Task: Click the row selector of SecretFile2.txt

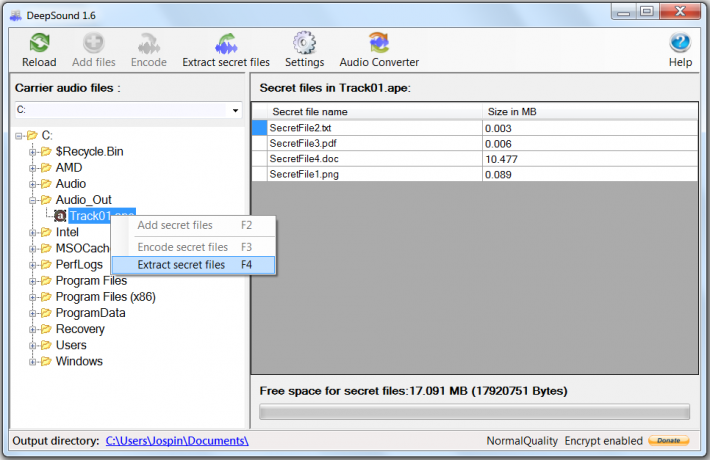Action: [259, 128]
